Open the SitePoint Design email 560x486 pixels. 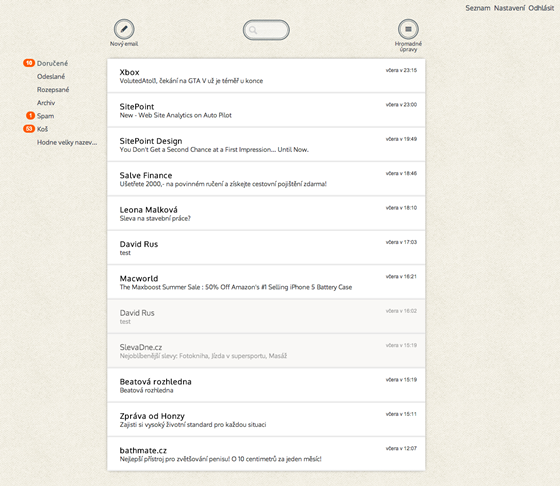tap(266, 145)
